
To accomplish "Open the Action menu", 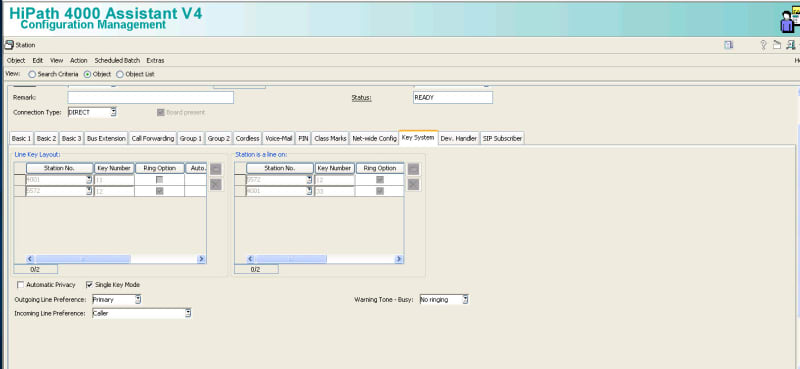I will pyautogui.click(x=79, y=60).
